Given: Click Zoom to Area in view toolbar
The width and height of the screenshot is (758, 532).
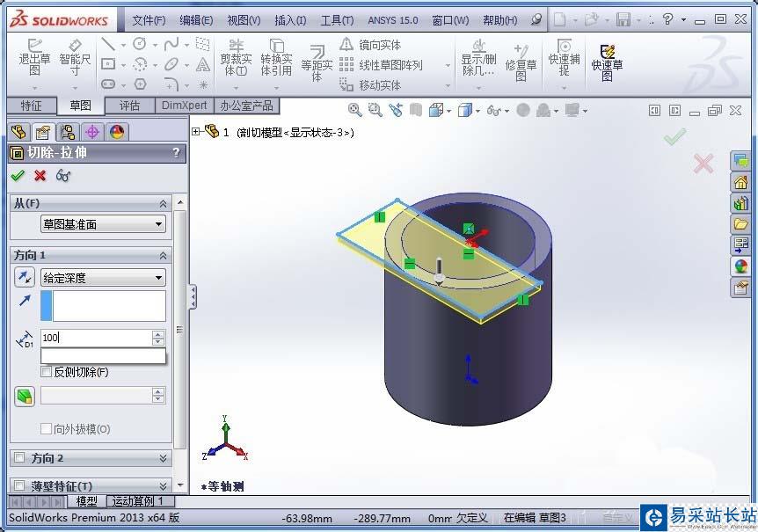Looking at the screenshot, I should pos(375,110).
